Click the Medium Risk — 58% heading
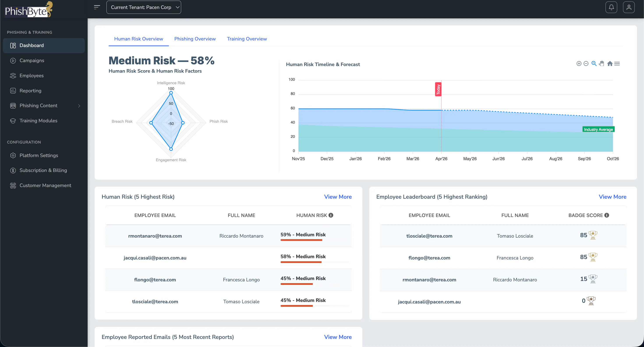The width and height of the screenshot is (644, 347). (161, 61)
